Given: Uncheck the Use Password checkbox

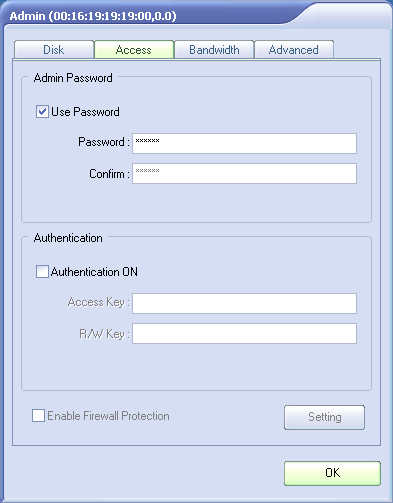Looking at the screenshot, I should (x=42, y=112).
